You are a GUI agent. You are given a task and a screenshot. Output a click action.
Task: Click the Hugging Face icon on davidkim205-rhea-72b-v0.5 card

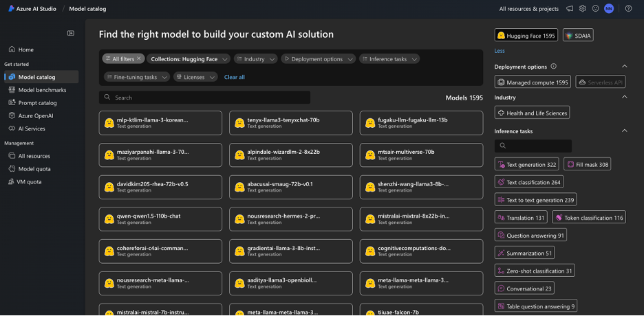point(109,188)
